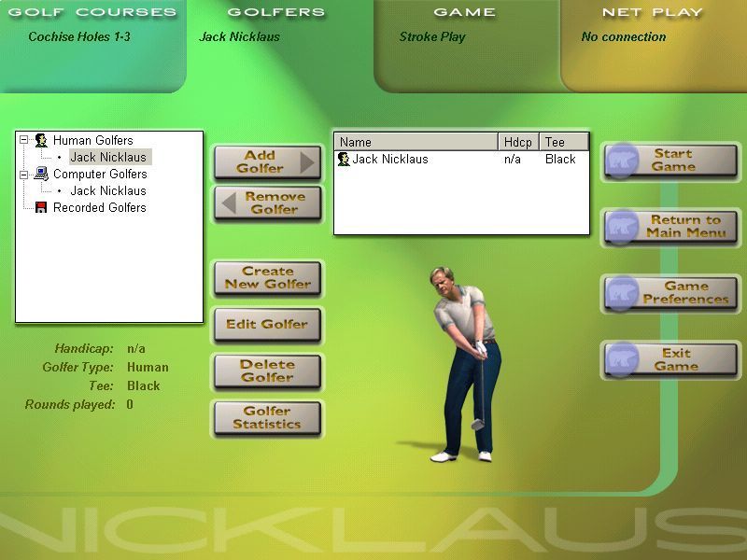Image resolution: width=747 pixels, height=560 pixels.
Task: Click Cochise Holes 1-3 course label
Action: pyautogui.click(x=79, y=36)
